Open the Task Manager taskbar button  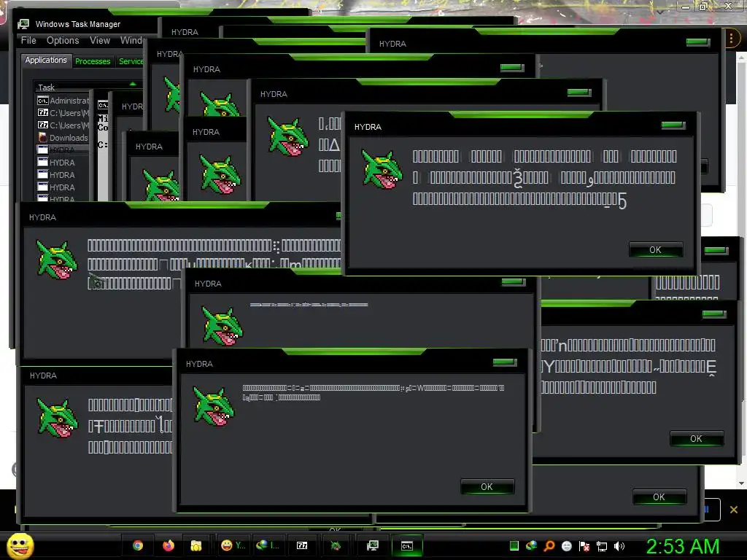373,545
